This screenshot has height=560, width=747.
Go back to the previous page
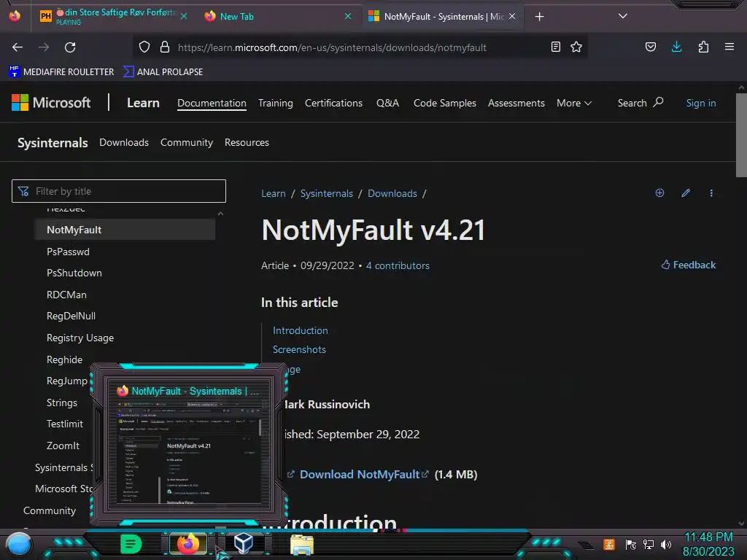18,47
